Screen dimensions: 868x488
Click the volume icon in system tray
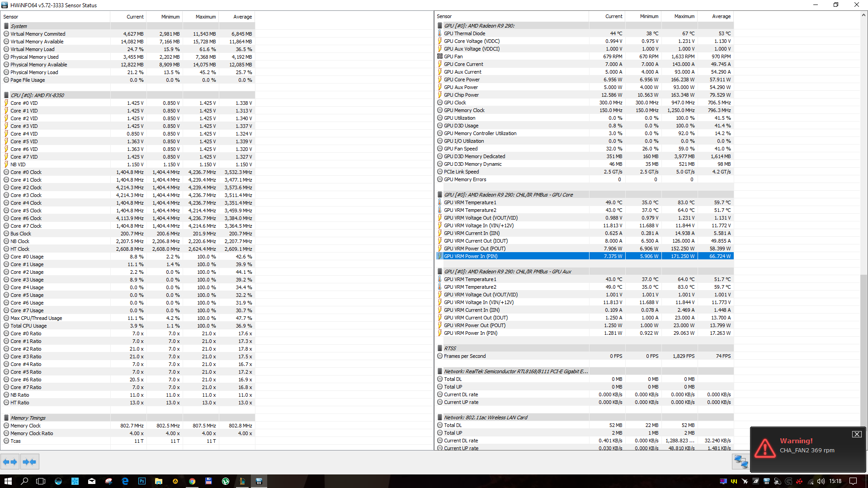pyautogui.click(x=821, y=481)
